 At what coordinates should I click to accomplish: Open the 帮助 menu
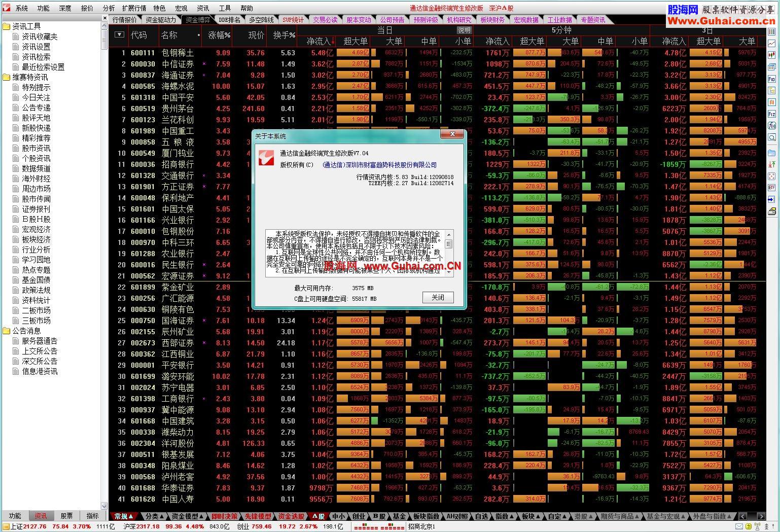pos(246,8)
